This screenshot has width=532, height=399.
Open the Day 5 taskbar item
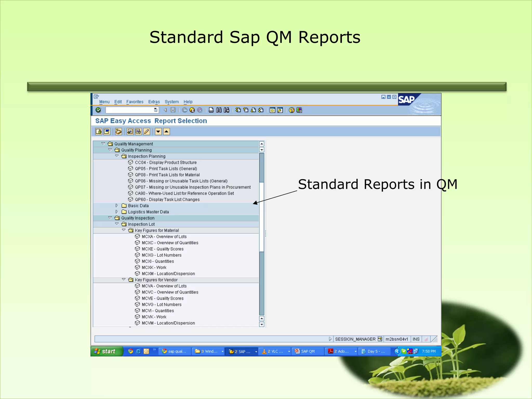point(374,351)
